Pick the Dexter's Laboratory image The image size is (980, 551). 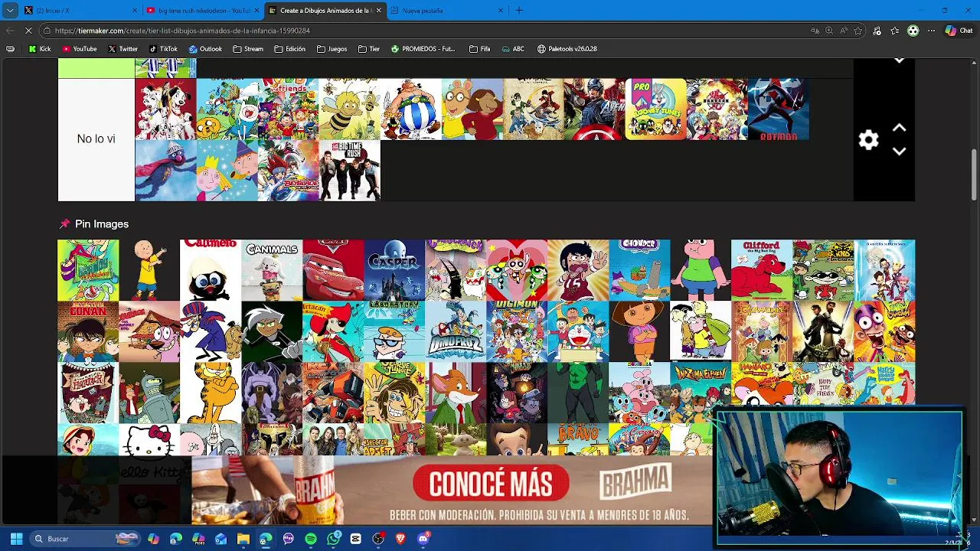[394, 331]
